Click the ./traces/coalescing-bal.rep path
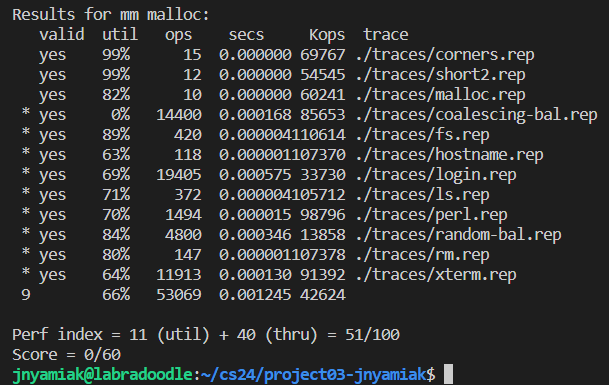Image resolution: width=609 pixels, height=385 pixels. click(476, 115)
